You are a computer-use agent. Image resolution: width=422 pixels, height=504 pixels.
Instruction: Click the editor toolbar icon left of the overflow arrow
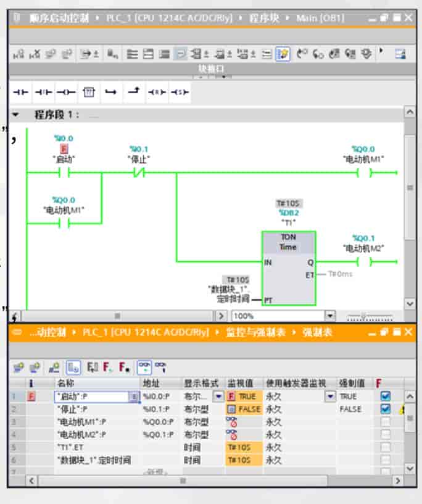pos(366,54)
